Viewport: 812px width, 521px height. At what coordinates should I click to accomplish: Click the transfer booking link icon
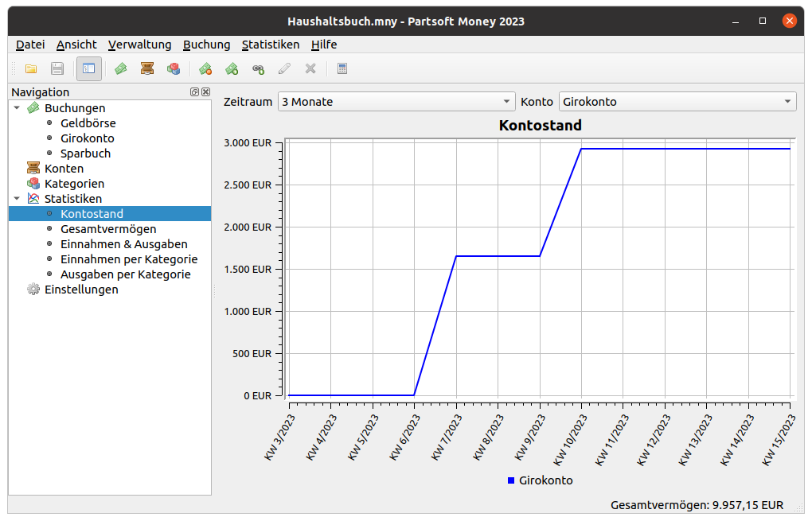point(258,69)
